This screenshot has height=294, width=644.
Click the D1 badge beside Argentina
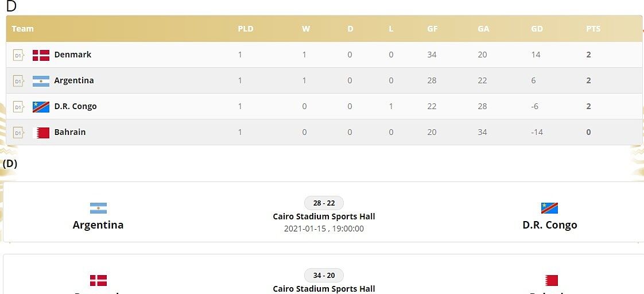[x=18, y=81]
